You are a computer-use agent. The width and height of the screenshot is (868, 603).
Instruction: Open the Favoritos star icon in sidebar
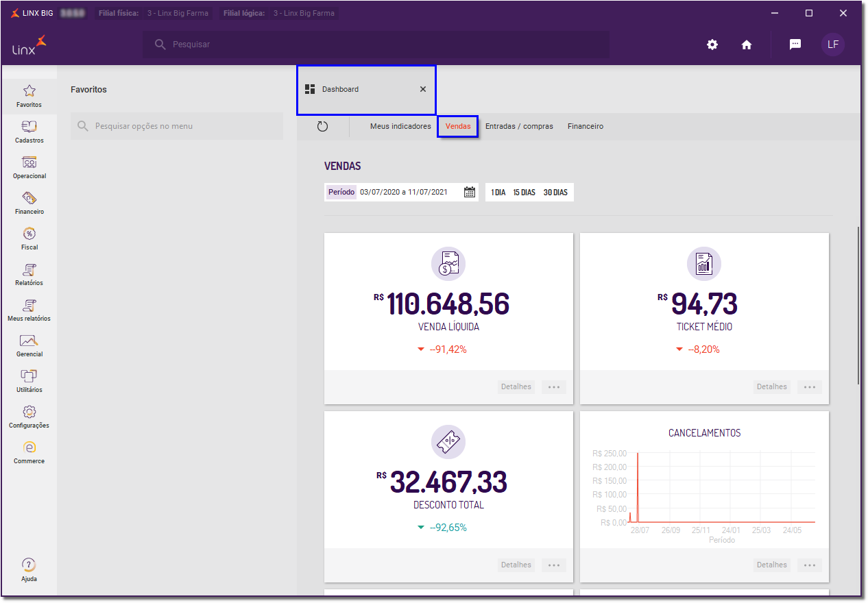tap(29, 91)
